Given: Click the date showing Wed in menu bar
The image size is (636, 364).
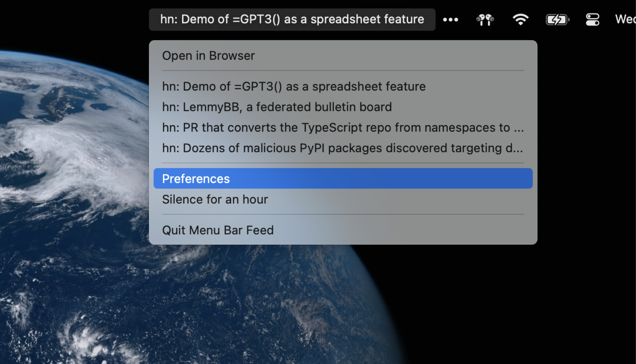Looking at the screenshot, I should [625, 19].
